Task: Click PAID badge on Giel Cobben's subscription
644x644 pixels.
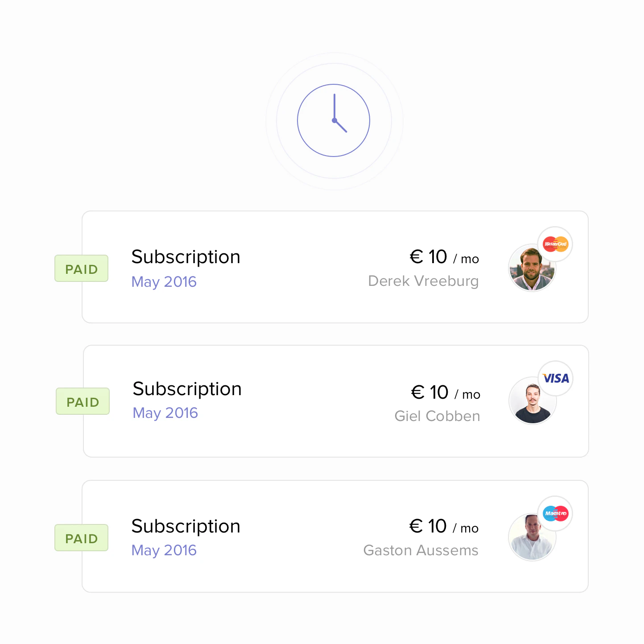Action: (83, 401)
